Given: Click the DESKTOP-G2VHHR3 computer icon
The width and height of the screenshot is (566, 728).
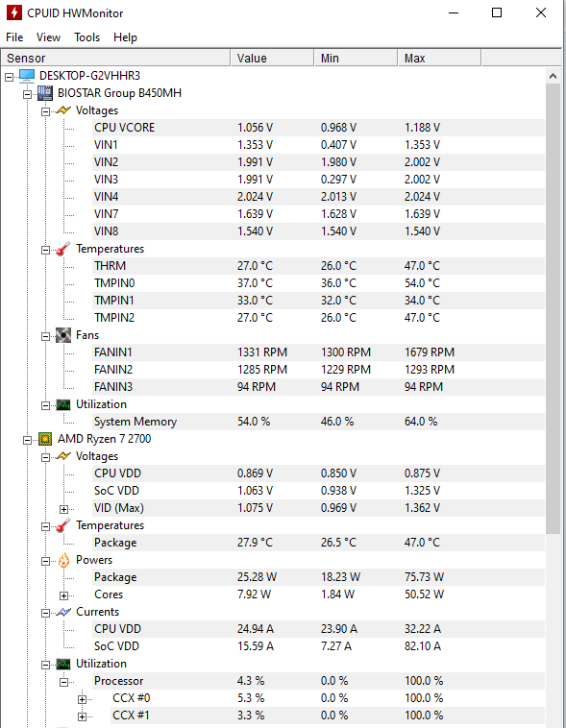Looking at the screenshot, I should coord(27,76).
